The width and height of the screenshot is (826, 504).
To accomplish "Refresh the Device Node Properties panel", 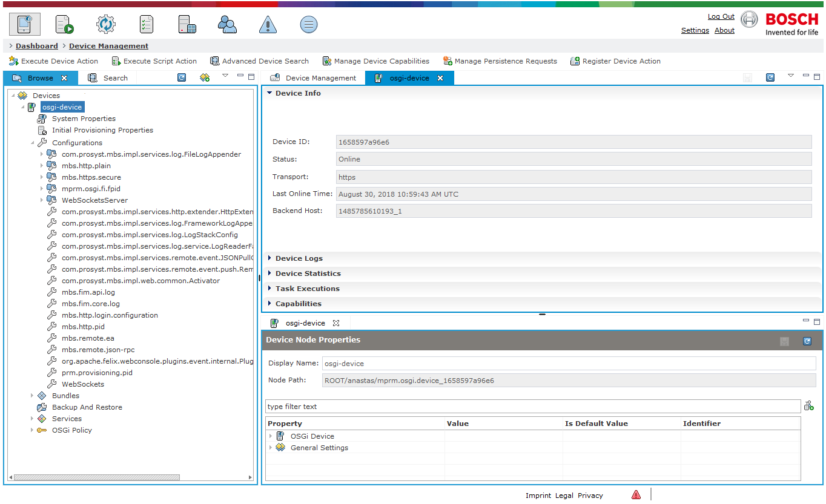I will pyautogui.click(x=807, y=341).
